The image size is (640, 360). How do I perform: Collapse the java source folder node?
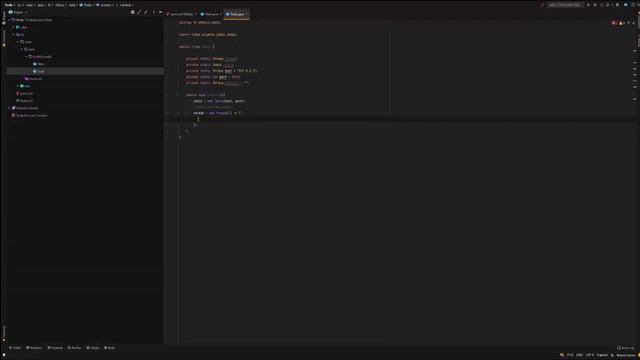[x=22, y=49]
